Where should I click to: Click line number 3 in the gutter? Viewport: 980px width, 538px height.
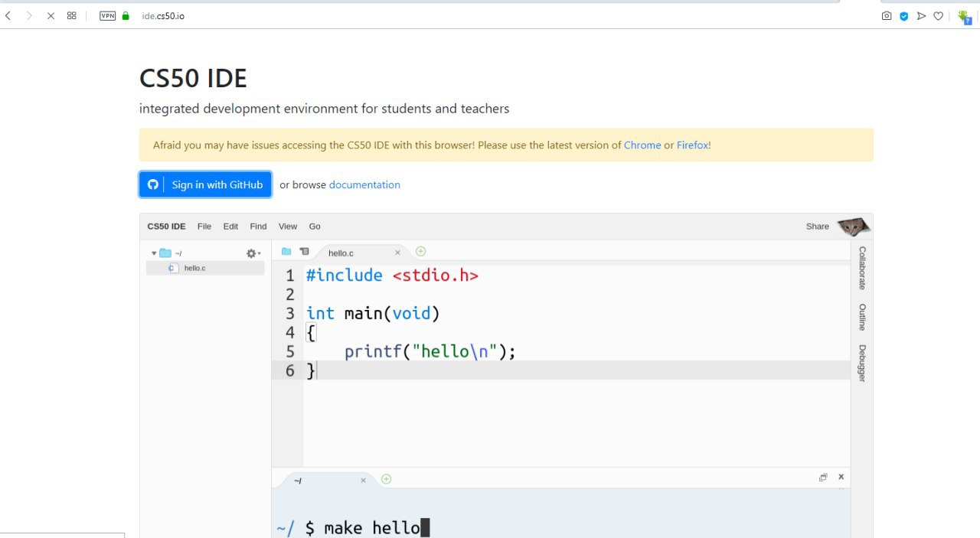point(289,314)
